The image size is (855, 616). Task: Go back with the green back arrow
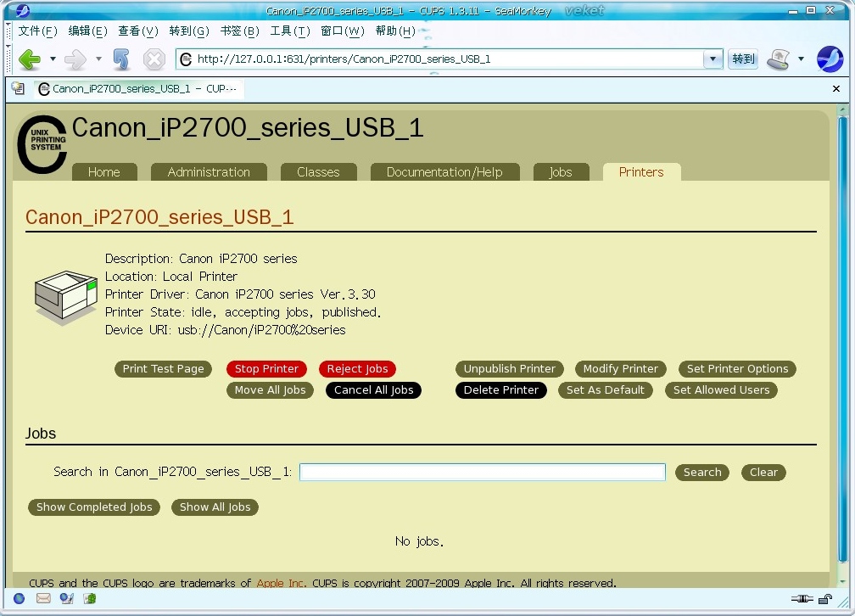[x=30, y=59]
